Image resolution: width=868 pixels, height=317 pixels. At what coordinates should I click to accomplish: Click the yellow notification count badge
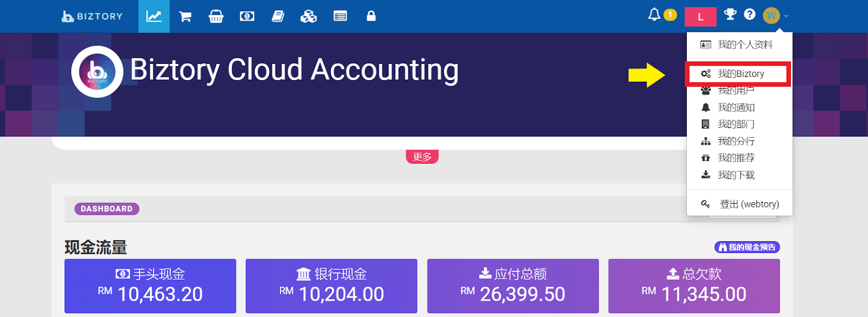pos(671,15)
